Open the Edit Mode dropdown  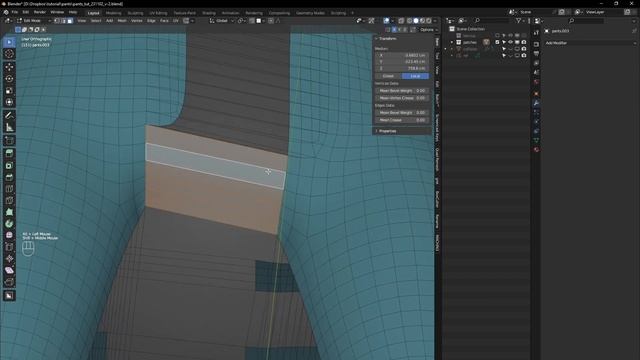click(33, 21)
